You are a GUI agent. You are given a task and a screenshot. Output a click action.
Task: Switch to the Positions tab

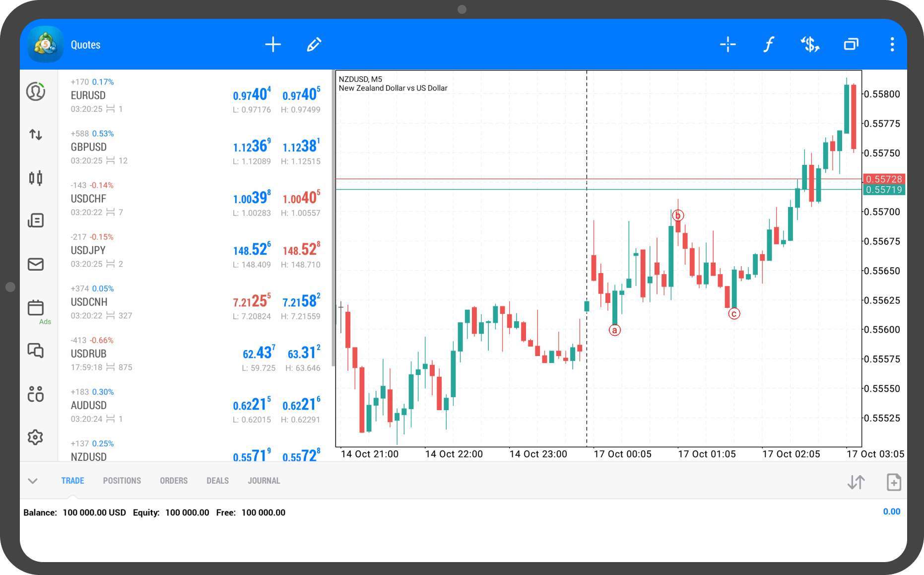pyautogui.click(x=122, y=481)
